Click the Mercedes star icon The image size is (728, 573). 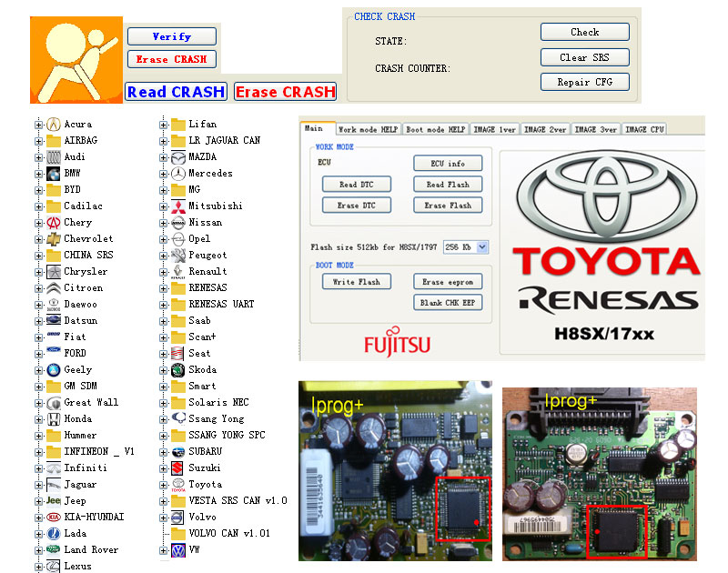pos(178,173)
